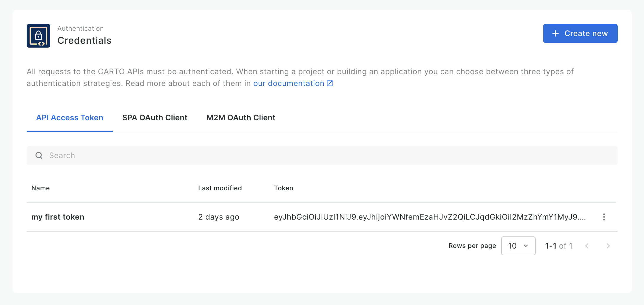
Task: Go to the next page arrow
Action: point(608,246)
